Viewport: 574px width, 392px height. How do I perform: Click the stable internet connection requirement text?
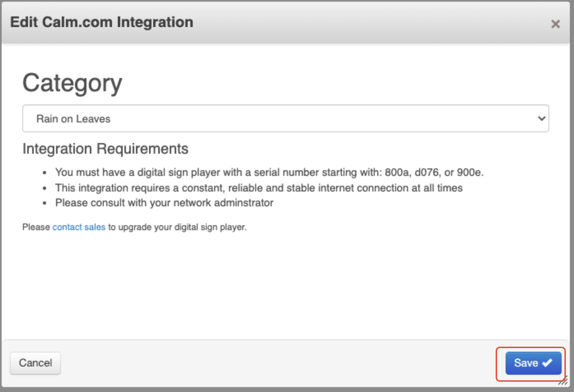tap(259, 188)
